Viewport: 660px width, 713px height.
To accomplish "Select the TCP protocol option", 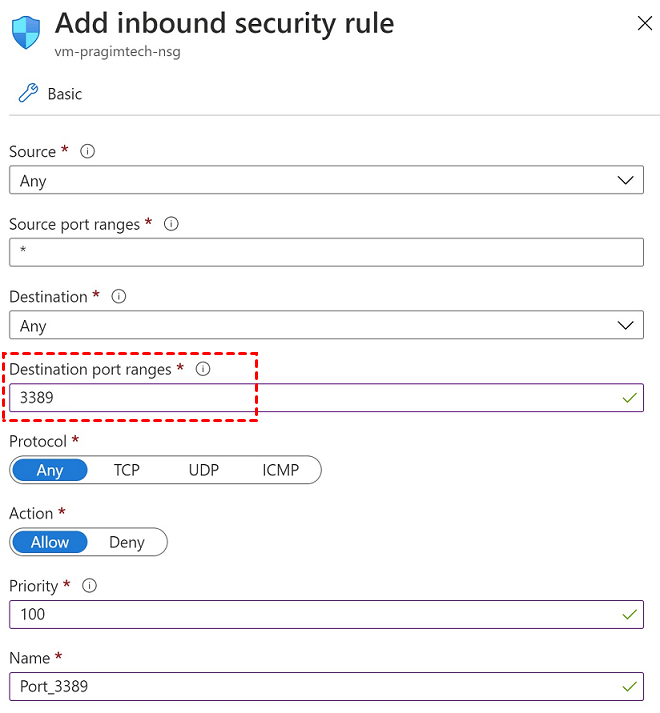I will coord(126,470).
